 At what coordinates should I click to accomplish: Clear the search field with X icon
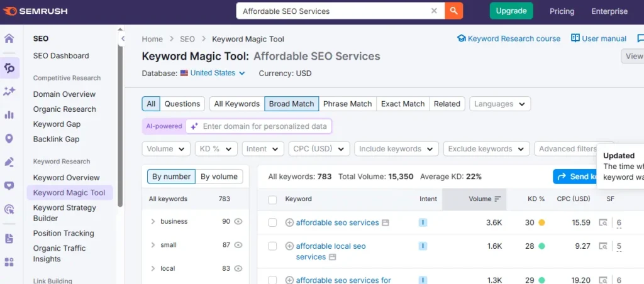(434, 11)
